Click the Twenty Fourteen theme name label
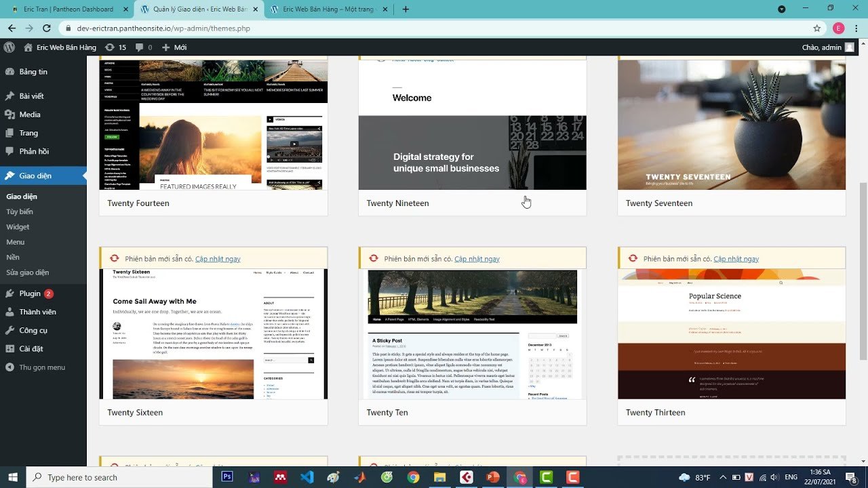Screen dimensions: 868x488 pos(138,203)
